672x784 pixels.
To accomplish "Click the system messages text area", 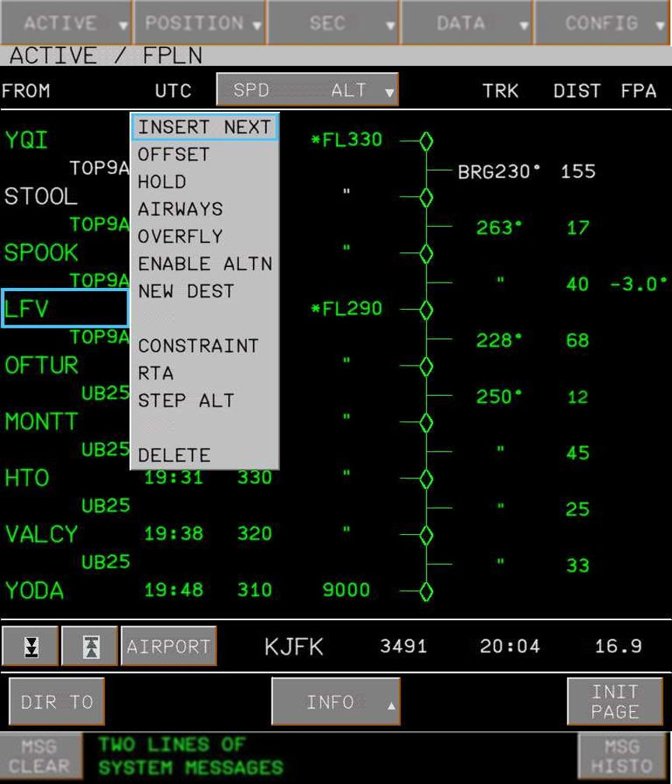I will click(191, 756).
